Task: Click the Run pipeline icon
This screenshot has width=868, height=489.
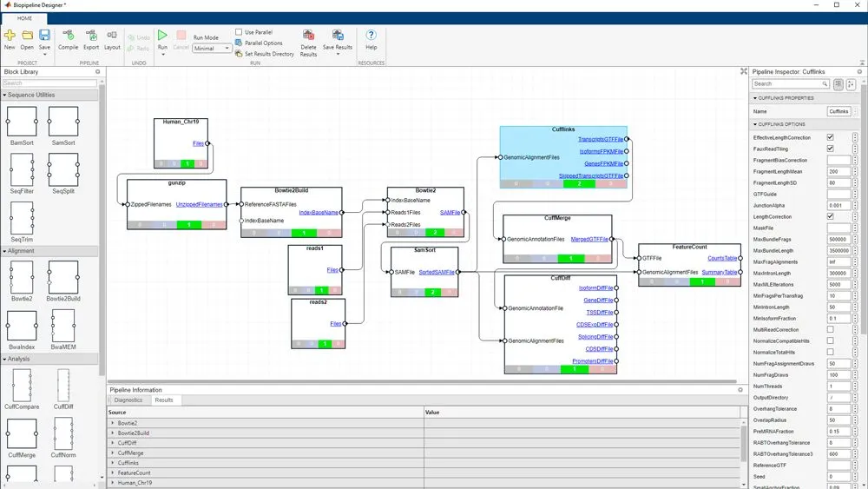Action: coord(162,36)
